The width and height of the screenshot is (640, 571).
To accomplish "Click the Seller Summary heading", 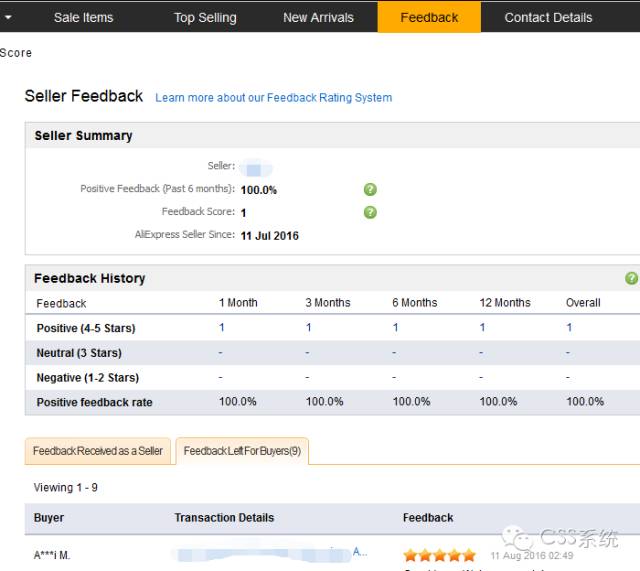I will (x=83, y=136).
